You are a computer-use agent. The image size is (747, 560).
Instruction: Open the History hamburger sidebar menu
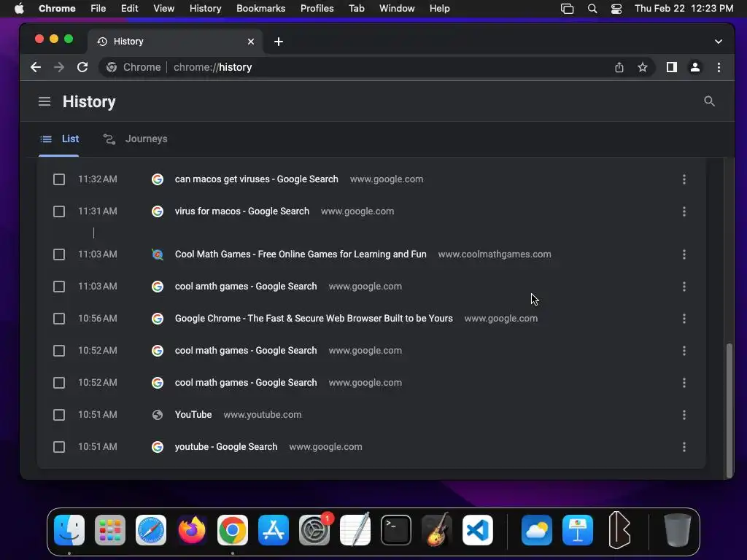pyautogui.click(x=44, y=101)
